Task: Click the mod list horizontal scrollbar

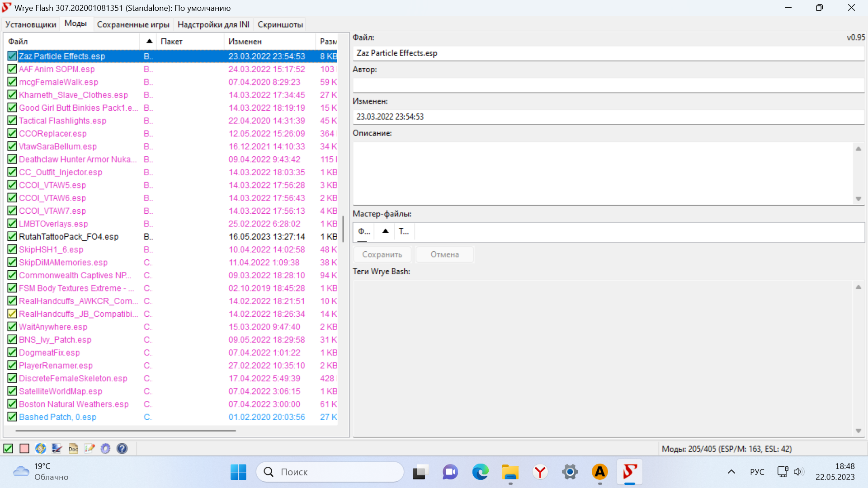Action: (x=126, y=431)
